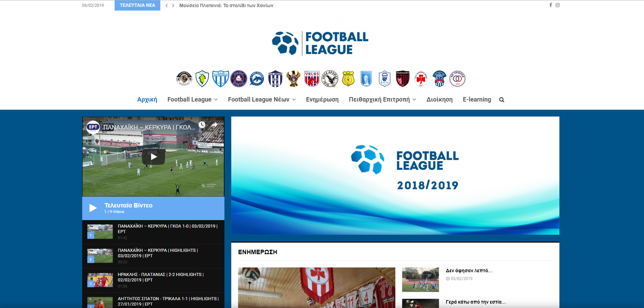Click the Τελευταία Βίντεο playlist play icon
Screen dimensions: 644x308
[93, 208]
